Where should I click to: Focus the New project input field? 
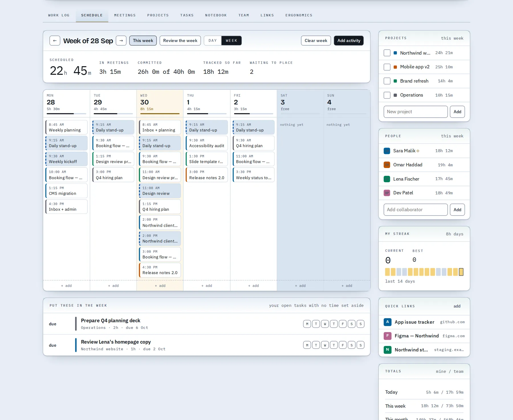tap(416, 112)
